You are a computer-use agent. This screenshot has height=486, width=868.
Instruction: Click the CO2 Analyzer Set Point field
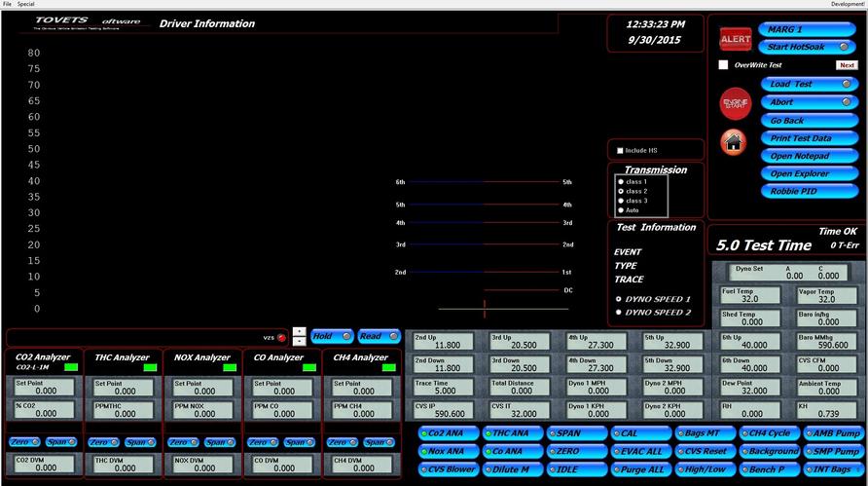point(45,387)
